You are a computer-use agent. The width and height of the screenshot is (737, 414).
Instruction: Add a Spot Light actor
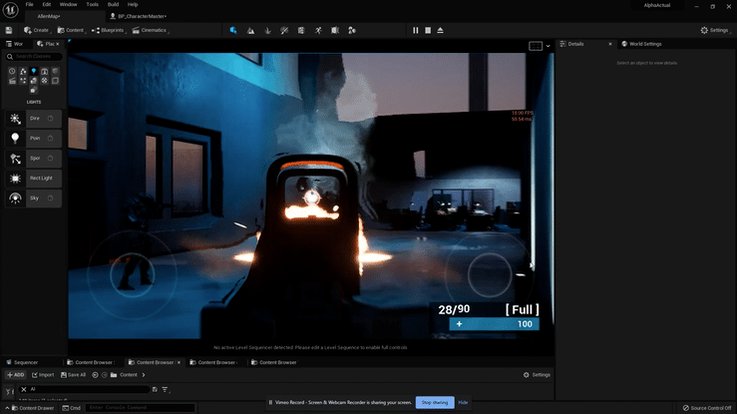pos(33,158)
